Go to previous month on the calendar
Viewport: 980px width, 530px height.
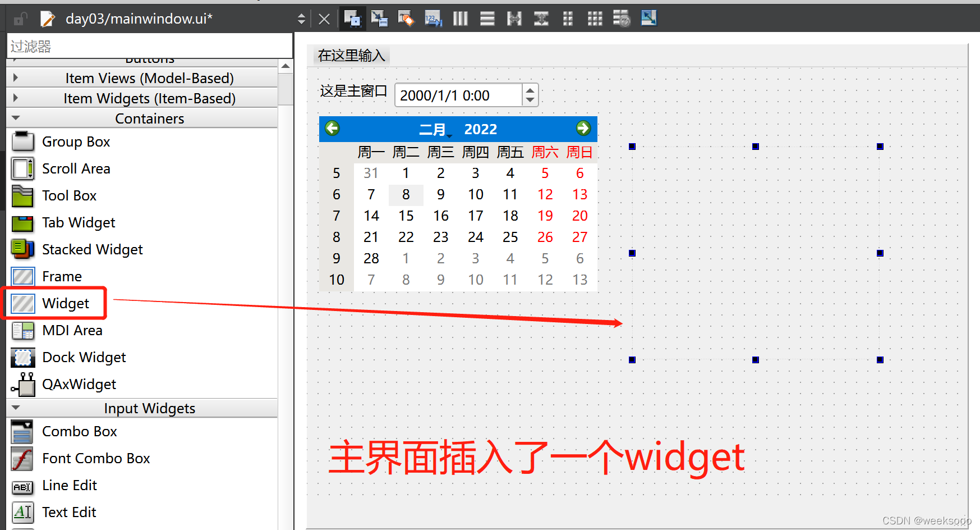click(332, 129)
